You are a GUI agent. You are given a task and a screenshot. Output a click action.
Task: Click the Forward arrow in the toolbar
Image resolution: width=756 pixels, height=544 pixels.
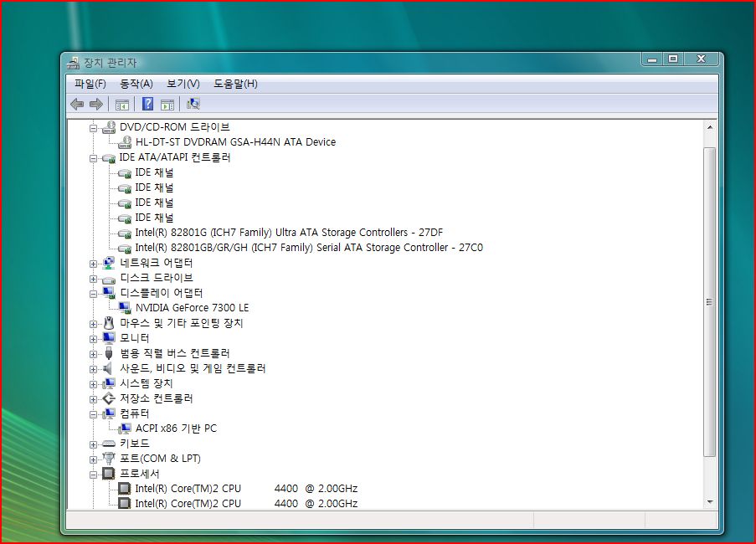click(x=96, y=104)
